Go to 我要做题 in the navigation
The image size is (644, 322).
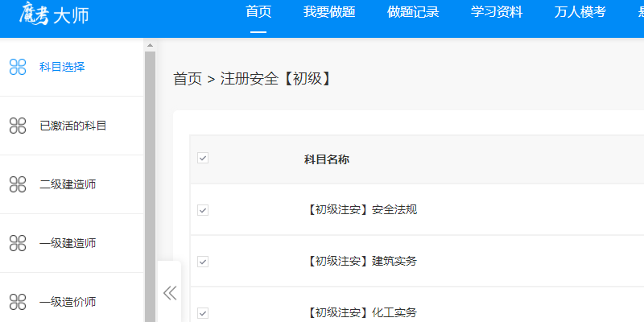[x=329, y=12]
